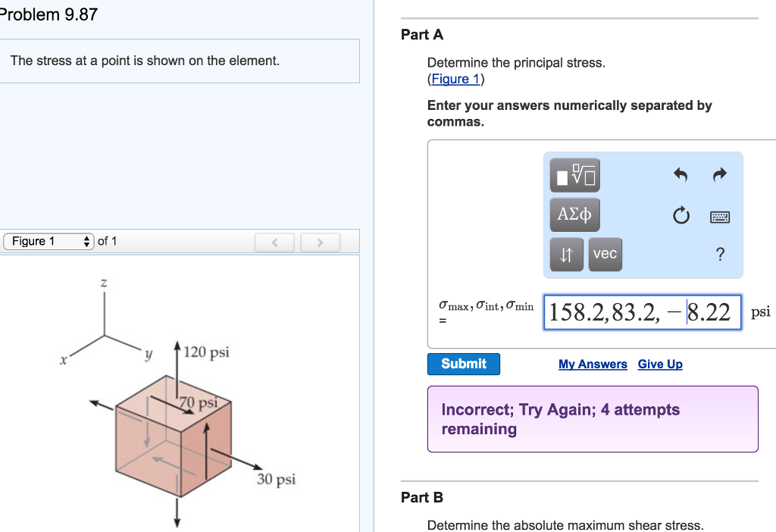Viewport: 776px width, 532px height.
Task: Go to the previous figure
Action: click(x=274, y=242)
